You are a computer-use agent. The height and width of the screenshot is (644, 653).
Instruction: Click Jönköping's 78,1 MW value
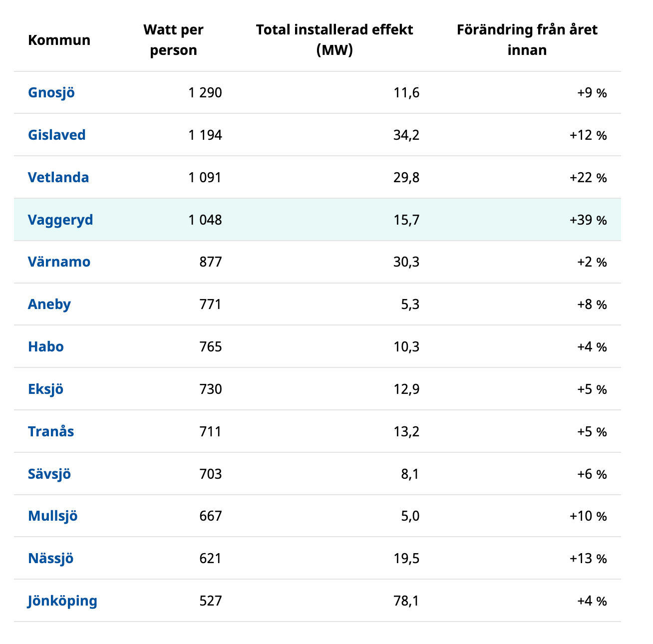tap(406, 601)
